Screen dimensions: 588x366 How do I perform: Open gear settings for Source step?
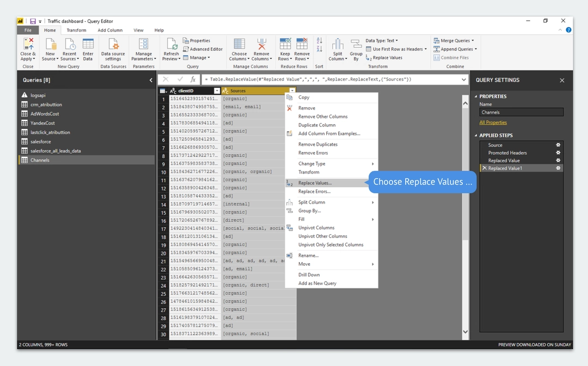558,145
